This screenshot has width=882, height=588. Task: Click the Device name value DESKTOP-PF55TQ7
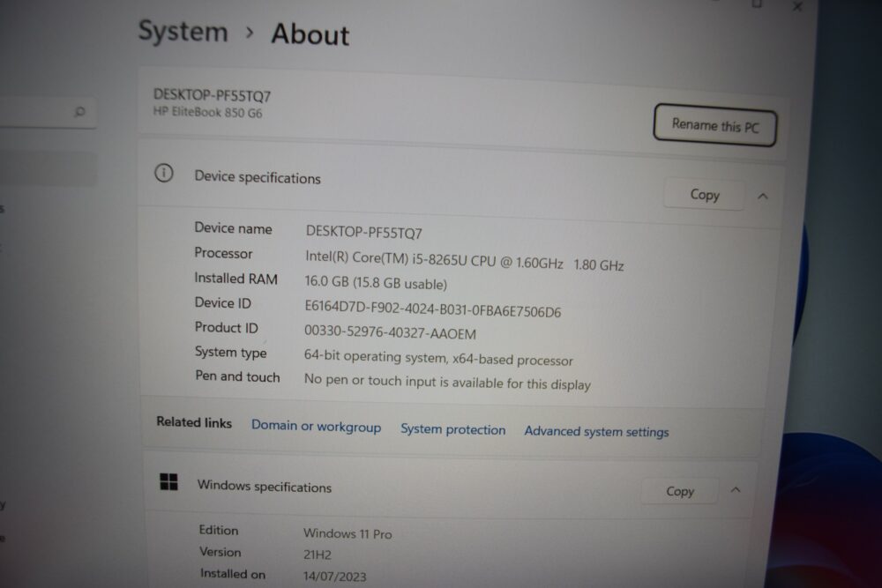pyautogui.click(x=363, y=232)
